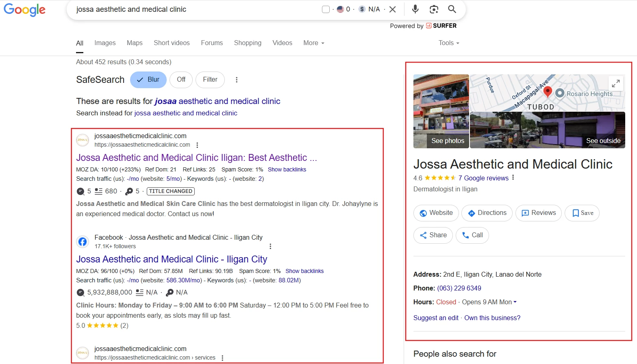Open the Forums tab
The width and height of the screenshot is (637, 364).
[x=212, y=43]
